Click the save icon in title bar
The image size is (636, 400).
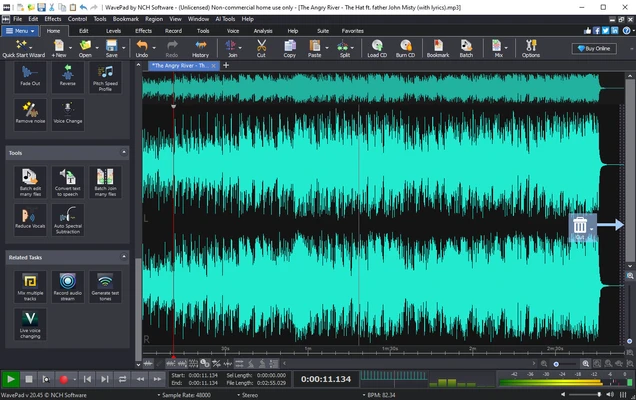click(x=41, y=7)
